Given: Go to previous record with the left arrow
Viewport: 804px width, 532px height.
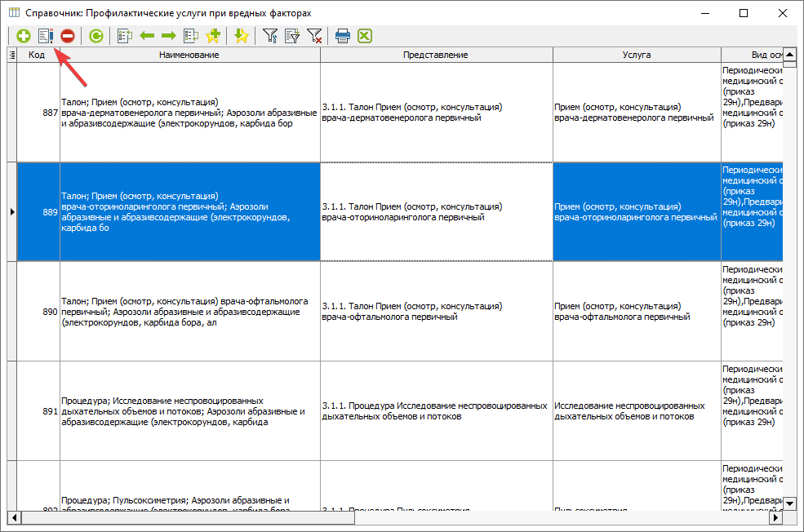Looking at the screenshot, I should (x=147, y=36).
